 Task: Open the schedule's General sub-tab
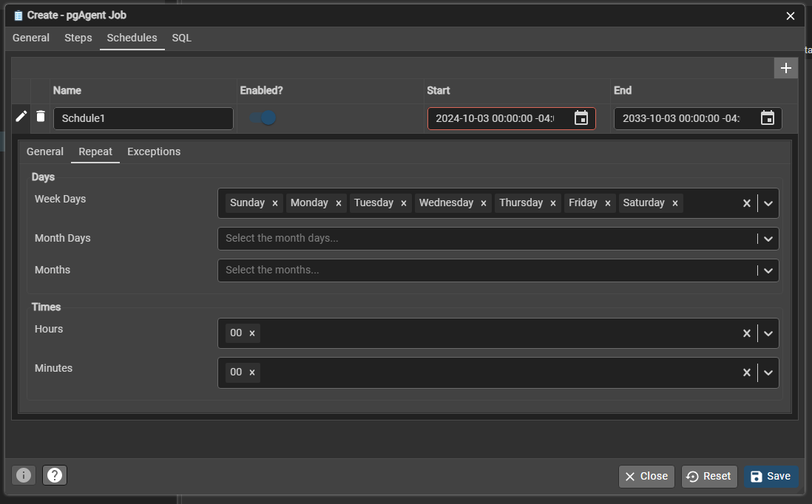[x=45, y=151]
